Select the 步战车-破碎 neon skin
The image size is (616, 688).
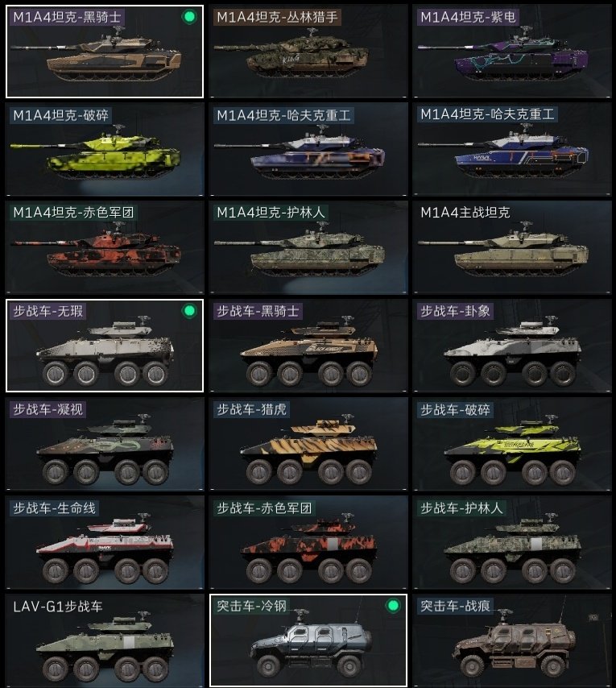point(512,444)
